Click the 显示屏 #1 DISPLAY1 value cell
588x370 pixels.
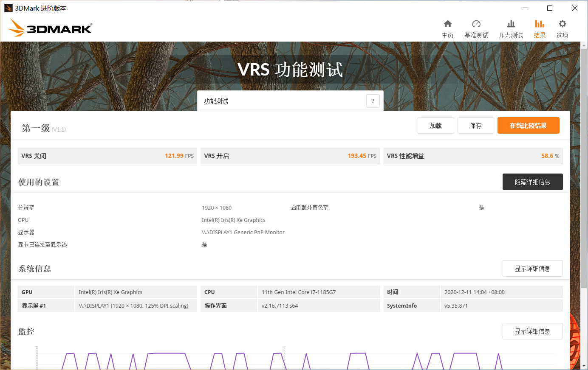point(136,306)
